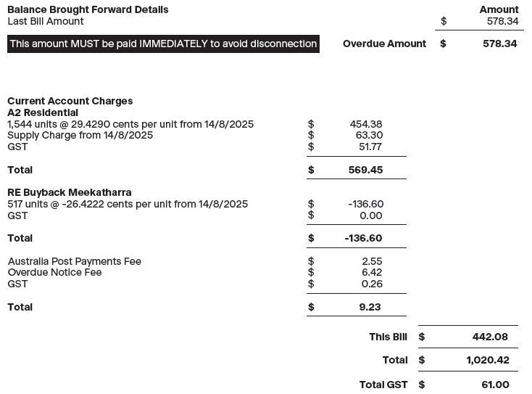Click the 1,544 units usage line
The width and height of the screenshot is (532, 394).
click(130, 124)
